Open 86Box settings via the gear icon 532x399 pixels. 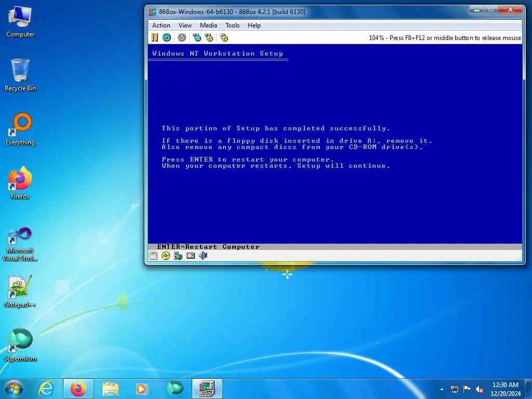point(224,37)
